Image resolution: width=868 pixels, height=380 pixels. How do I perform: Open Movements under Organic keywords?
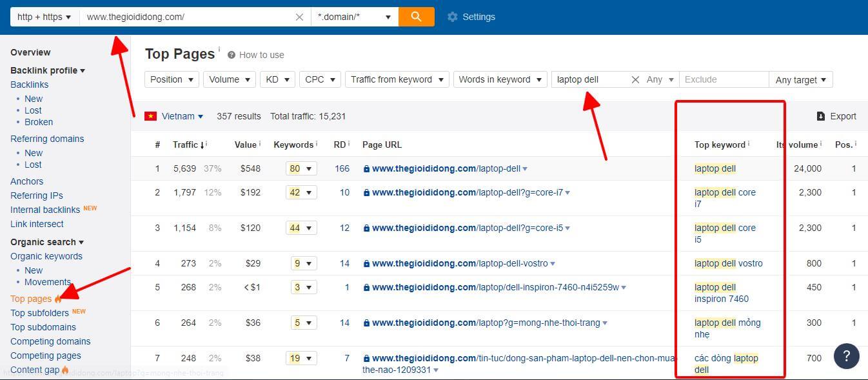pyautogui.click(x=48, y=282)
